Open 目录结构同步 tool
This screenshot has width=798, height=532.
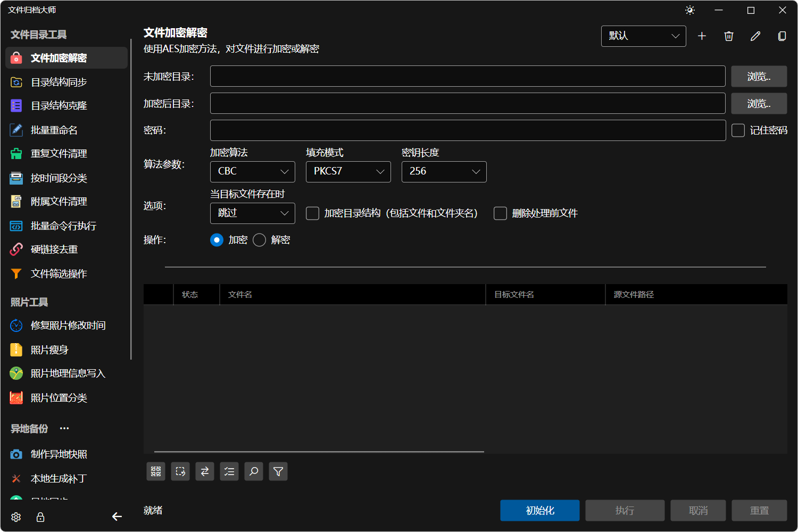(x=66, y=82)
